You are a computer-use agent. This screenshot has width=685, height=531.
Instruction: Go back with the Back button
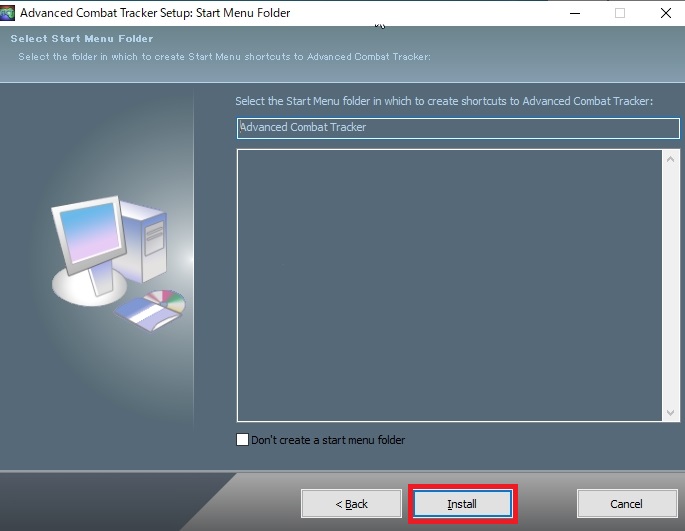coord(351,503)
